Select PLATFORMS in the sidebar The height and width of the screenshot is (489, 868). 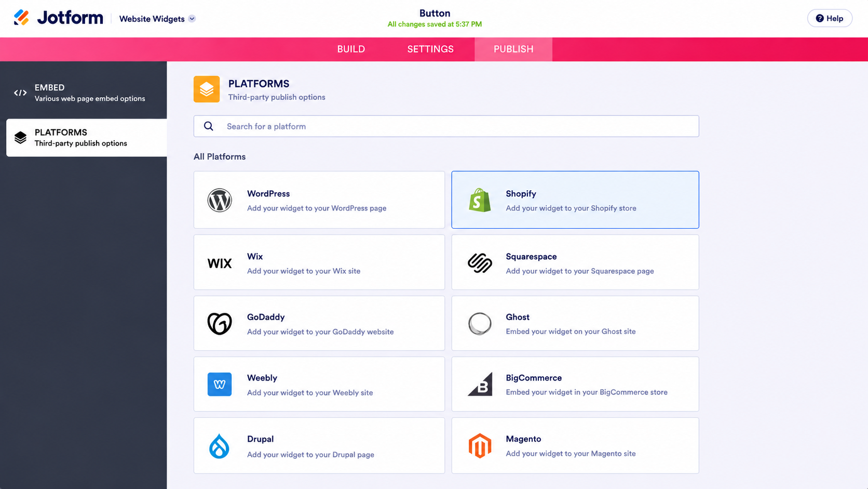click(x=87, y=138)
